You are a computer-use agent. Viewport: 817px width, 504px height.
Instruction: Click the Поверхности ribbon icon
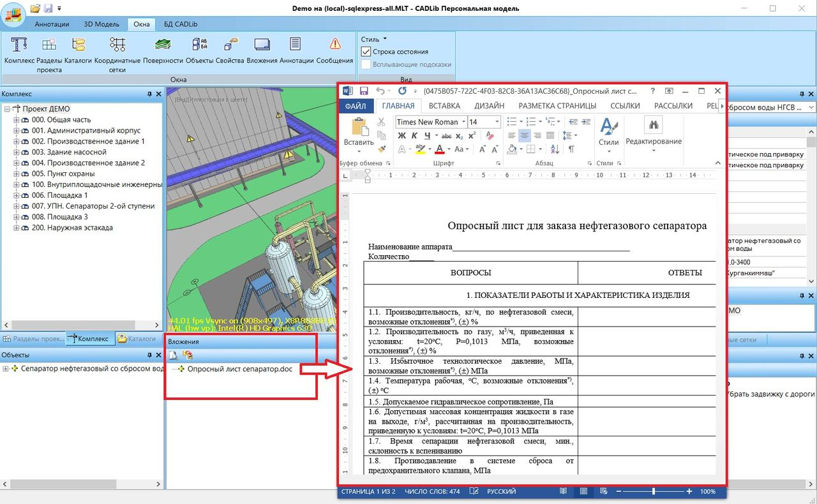163,45
